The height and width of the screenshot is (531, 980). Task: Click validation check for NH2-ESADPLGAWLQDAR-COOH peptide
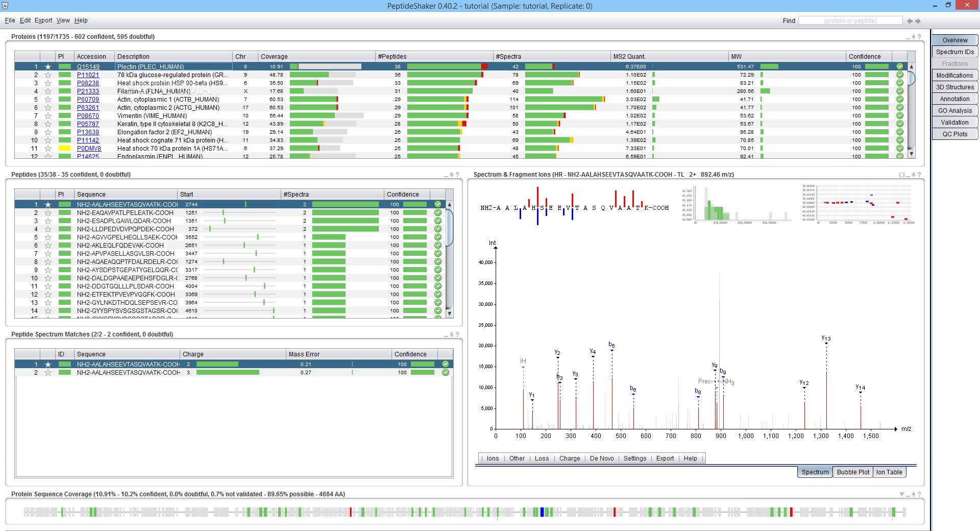[438, 221]
